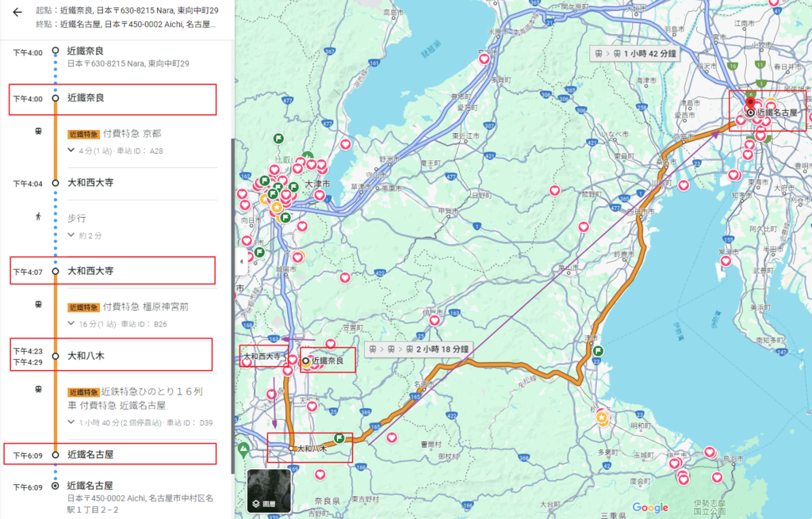Click the green flag marker near 津市
Viewport: 812px width, 519px height.
pyautogui.click(x=598, y=351)
